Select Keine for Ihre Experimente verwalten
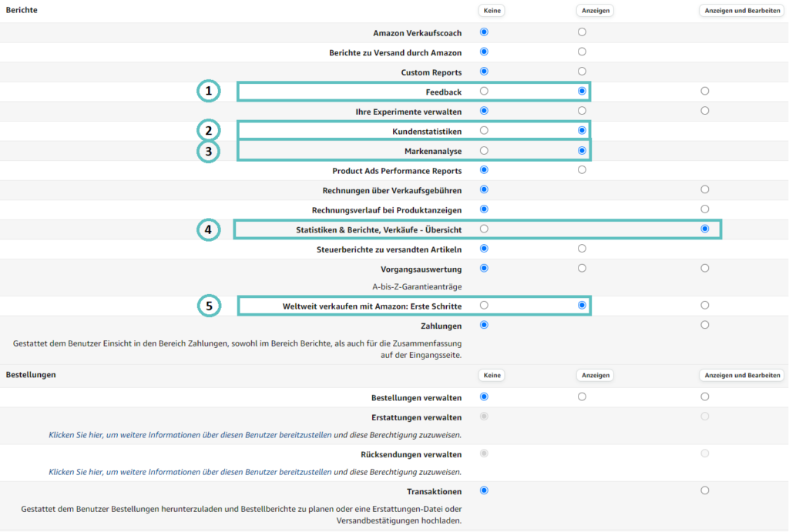 click(x=484, y=111)
